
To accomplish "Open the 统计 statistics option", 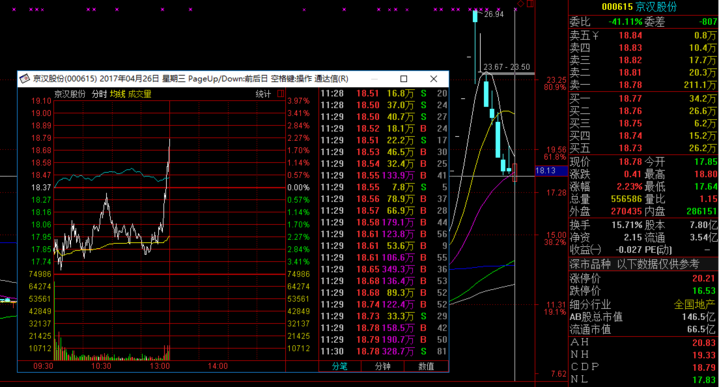I will [x=263, y=94].
